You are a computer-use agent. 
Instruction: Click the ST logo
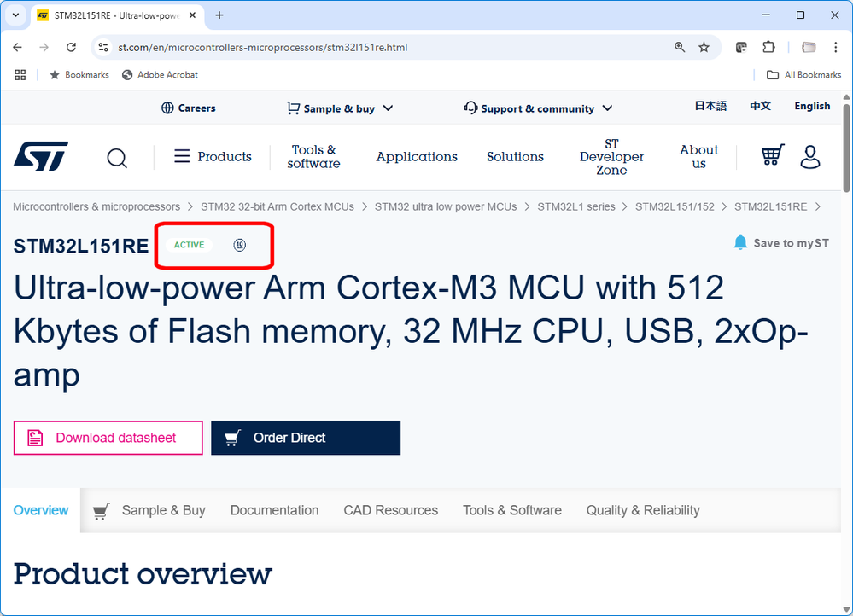[x=41, y=156]
